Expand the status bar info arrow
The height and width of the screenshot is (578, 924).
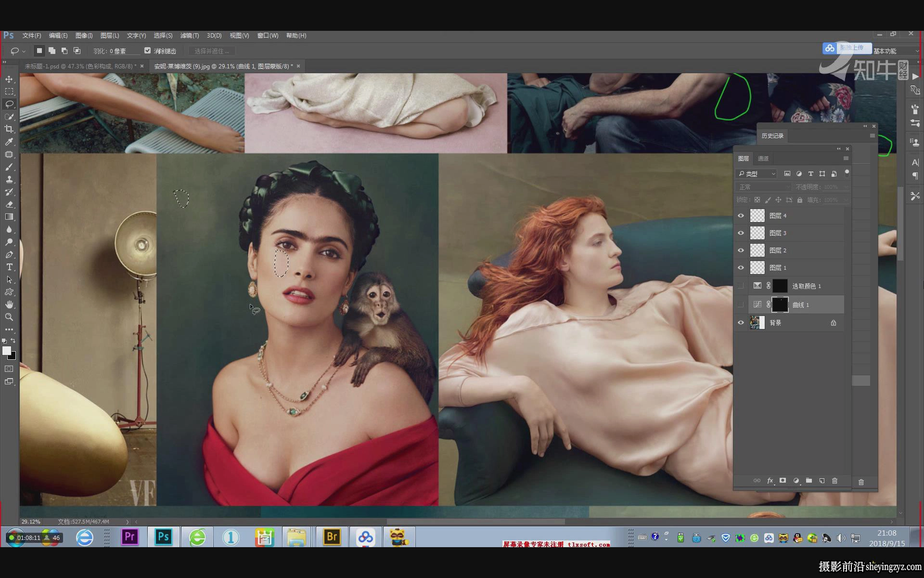[x=128, y=522]
